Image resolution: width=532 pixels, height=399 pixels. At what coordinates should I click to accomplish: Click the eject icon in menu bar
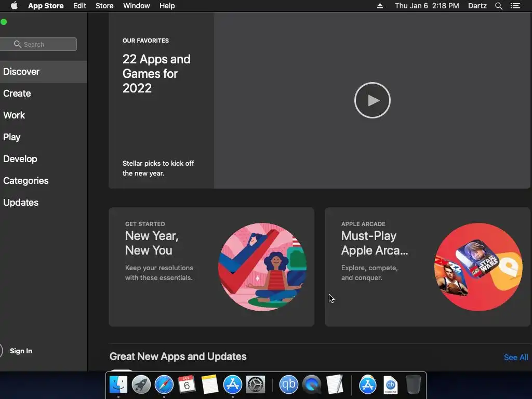[x=380, y=6]
